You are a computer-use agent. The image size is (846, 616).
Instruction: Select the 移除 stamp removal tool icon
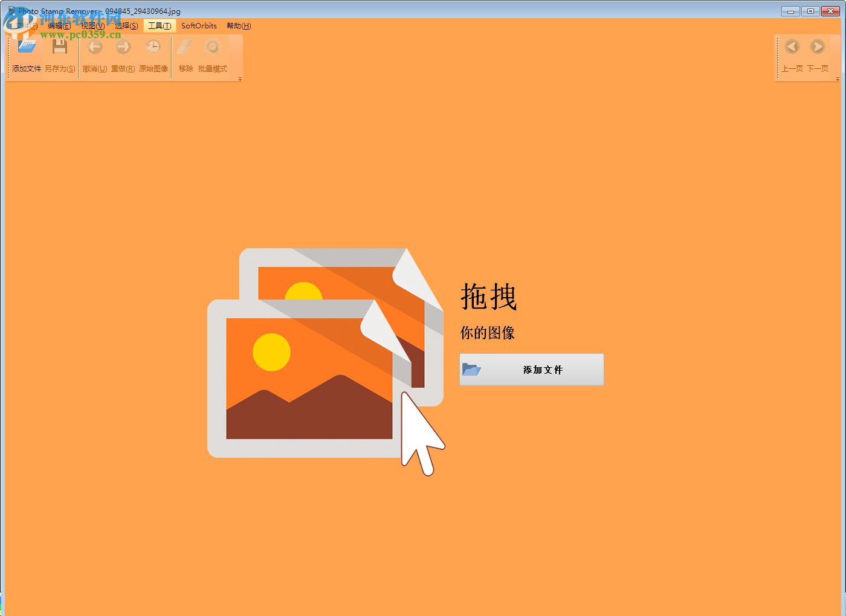point(185,47)
